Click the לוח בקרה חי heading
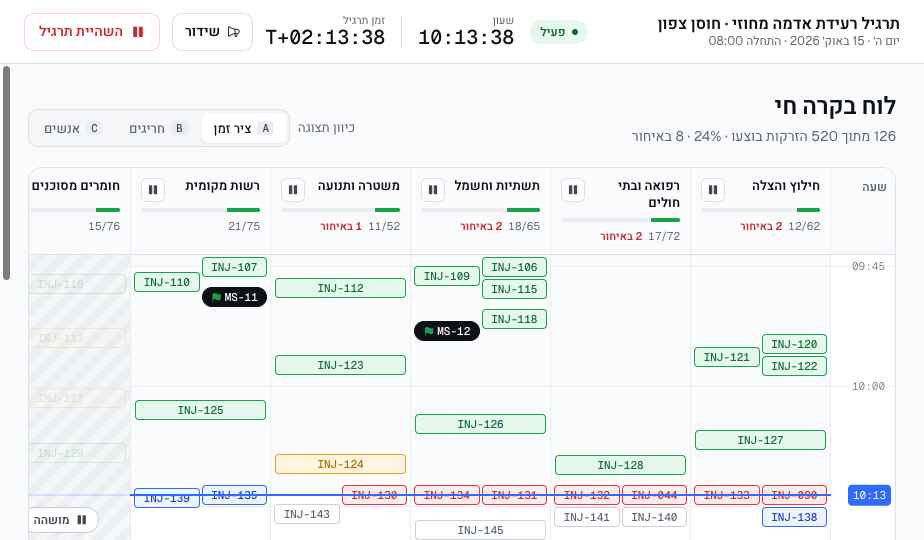This screenshot has height=540, width=924. pyautogui.click(x=835, y=107)
